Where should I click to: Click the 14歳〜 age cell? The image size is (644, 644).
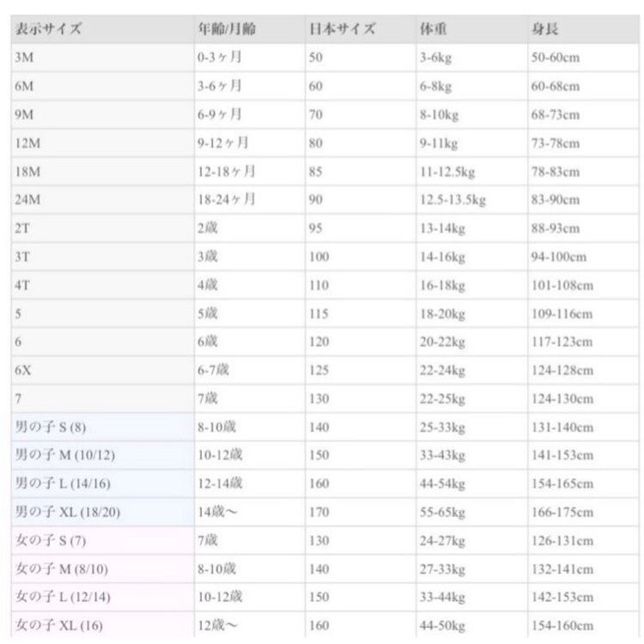tap(217, 512)
